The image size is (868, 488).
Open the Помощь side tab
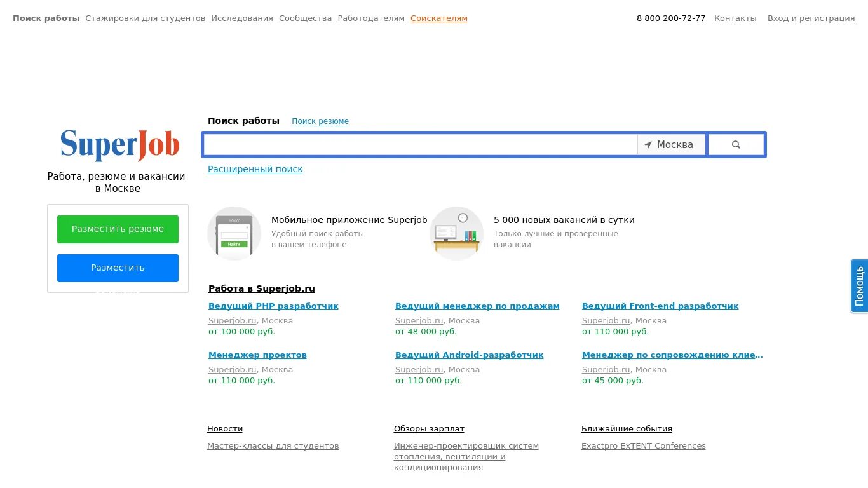click(859, 286)
